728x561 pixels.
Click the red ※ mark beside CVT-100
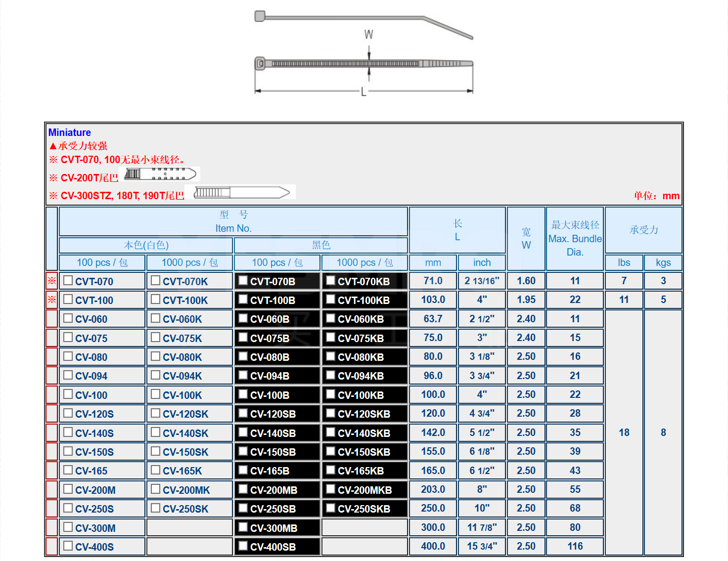[x=52, y=300]
